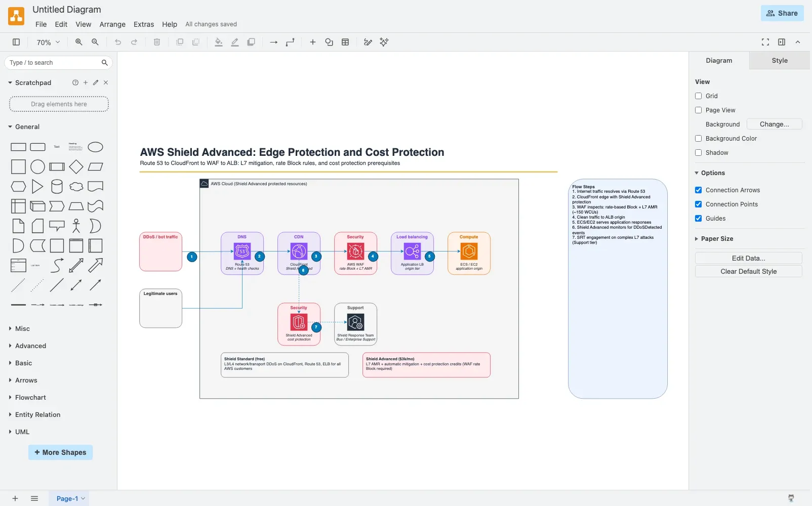Click the Clear Default Style button
Viewport: 812px width, 506px height.
click(748, 272)
